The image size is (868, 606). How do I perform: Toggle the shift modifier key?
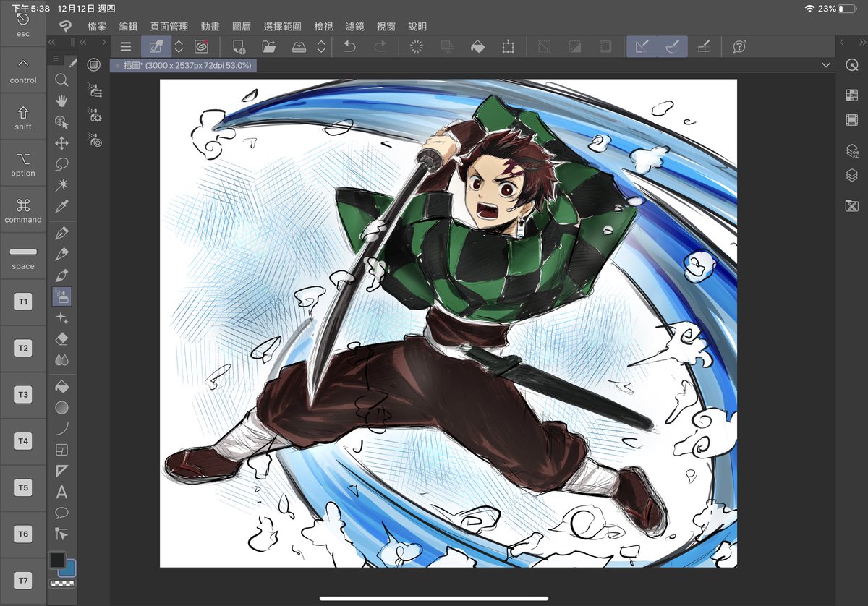click(x=23, y=117)
